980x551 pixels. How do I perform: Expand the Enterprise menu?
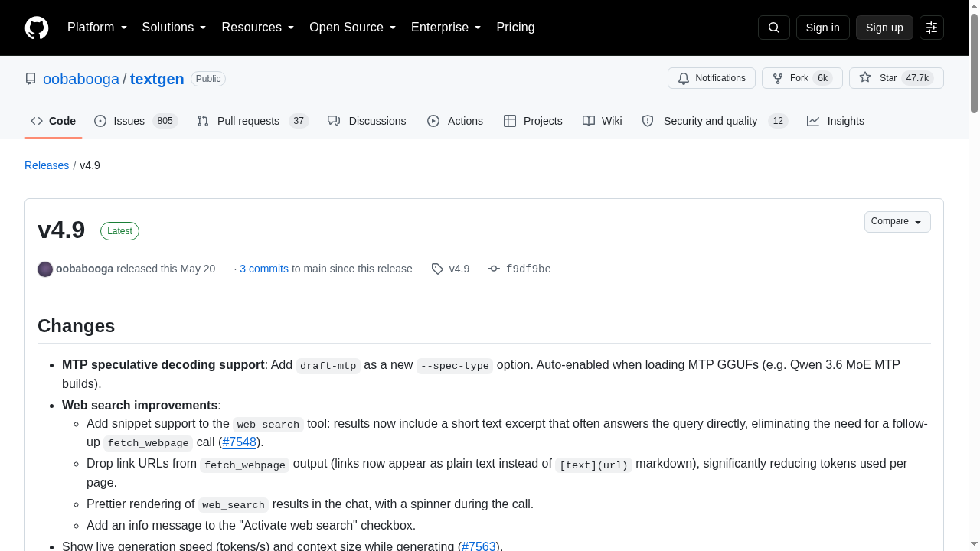(x=446, y=28)
